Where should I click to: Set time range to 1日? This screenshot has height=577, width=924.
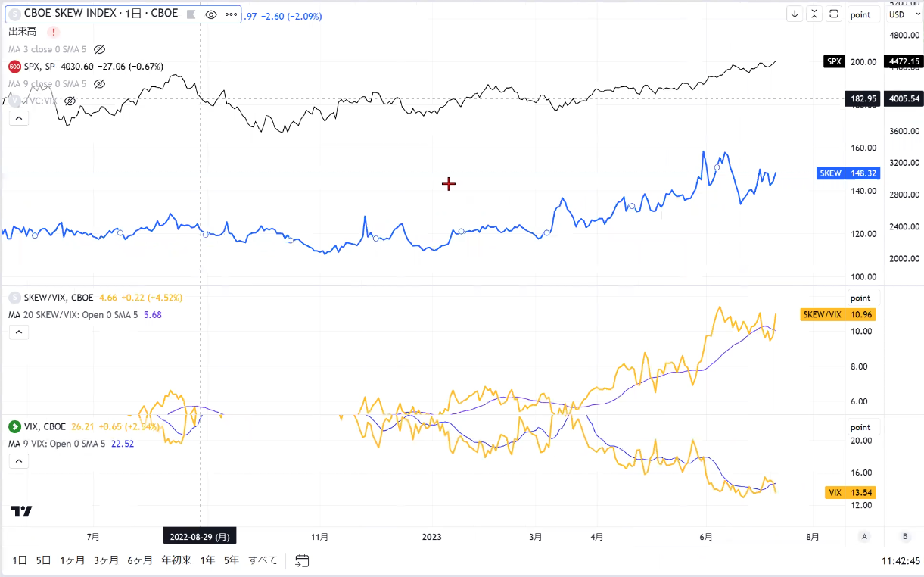point(20,560)
